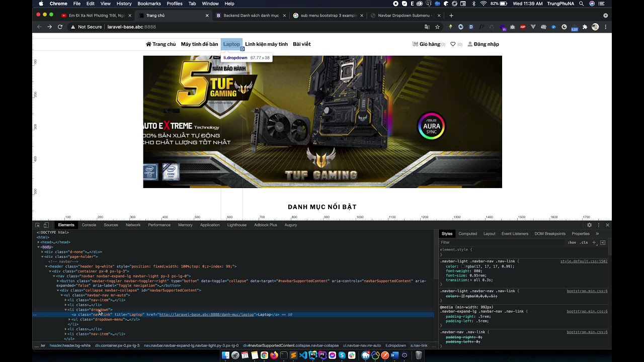Click the Đăng nhập login link
This screenshot has width=644, height=362.
(x=484, y=44)
